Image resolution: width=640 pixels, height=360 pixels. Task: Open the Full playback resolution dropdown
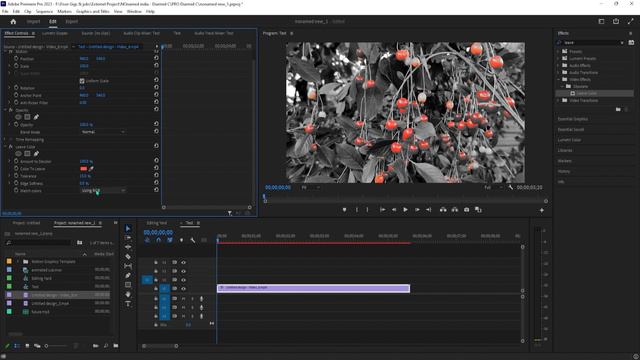pos(493,187)
